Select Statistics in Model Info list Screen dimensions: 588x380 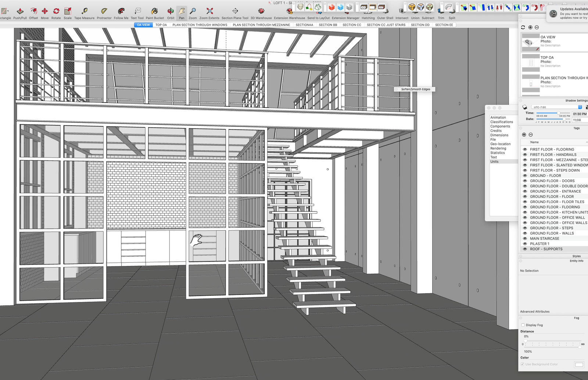(x=498, y=153)
